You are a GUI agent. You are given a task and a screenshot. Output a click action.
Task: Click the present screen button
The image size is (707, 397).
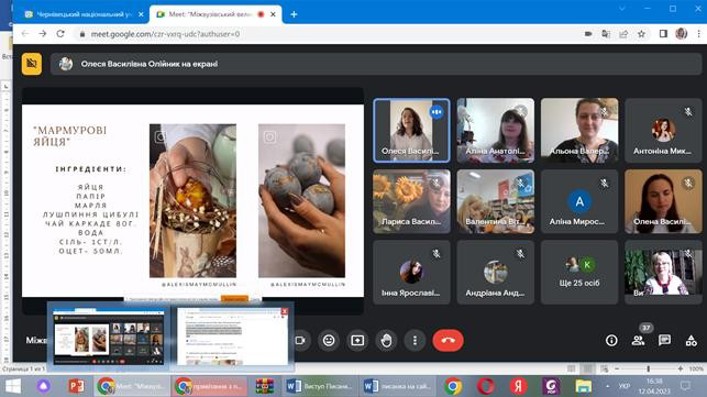(x=358, y=340)
